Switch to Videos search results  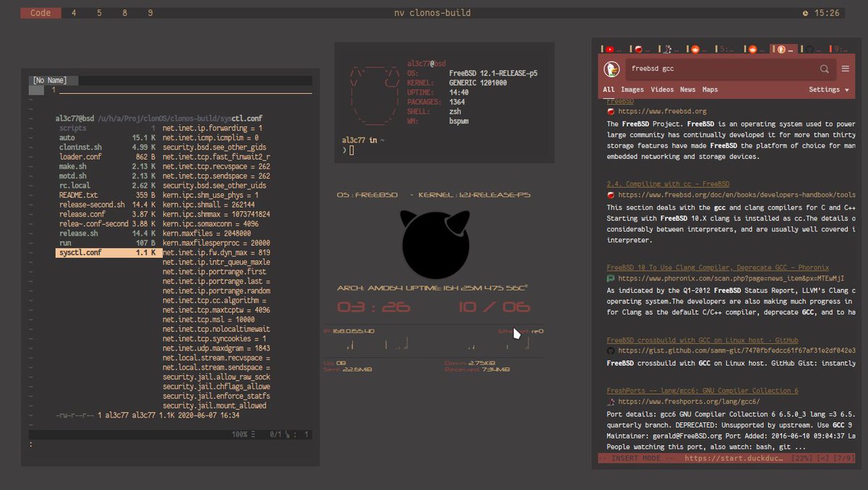[x=662, y=90]
